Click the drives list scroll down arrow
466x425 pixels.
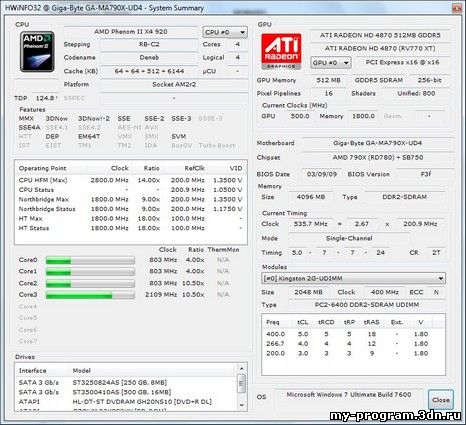pyautogui.click(x=242, y=405)
